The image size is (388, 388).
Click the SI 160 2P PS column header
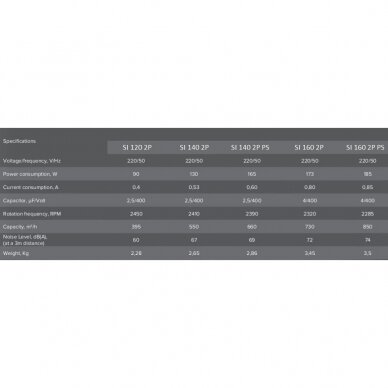click(x=365, y=147)
